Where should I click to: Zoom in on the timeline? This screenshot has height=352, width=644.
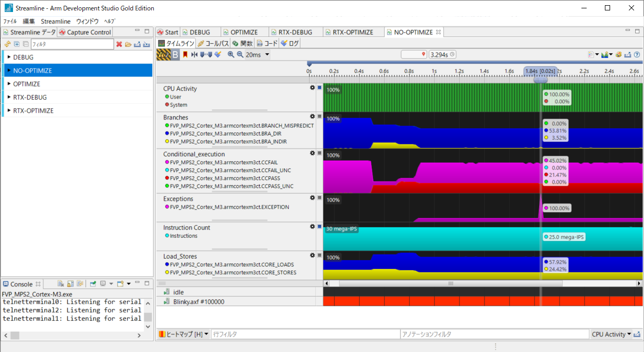[x=231, y=55]
